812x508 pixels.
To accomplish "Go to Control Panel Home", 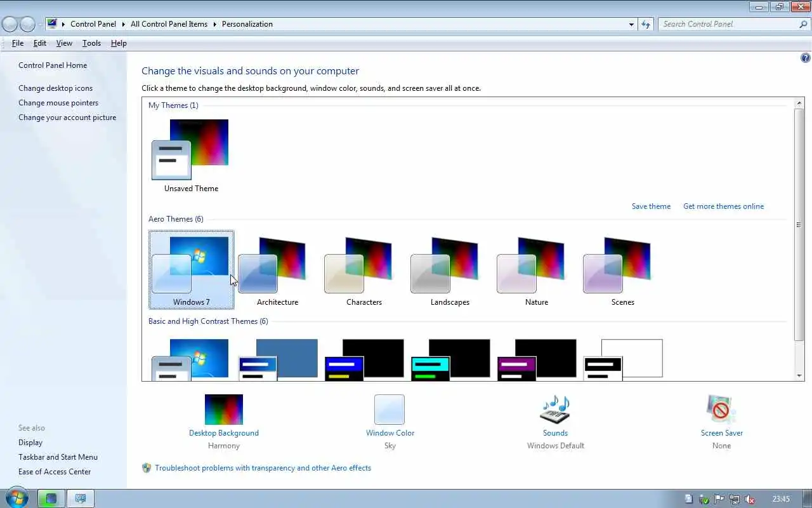I will click(53, 65).
